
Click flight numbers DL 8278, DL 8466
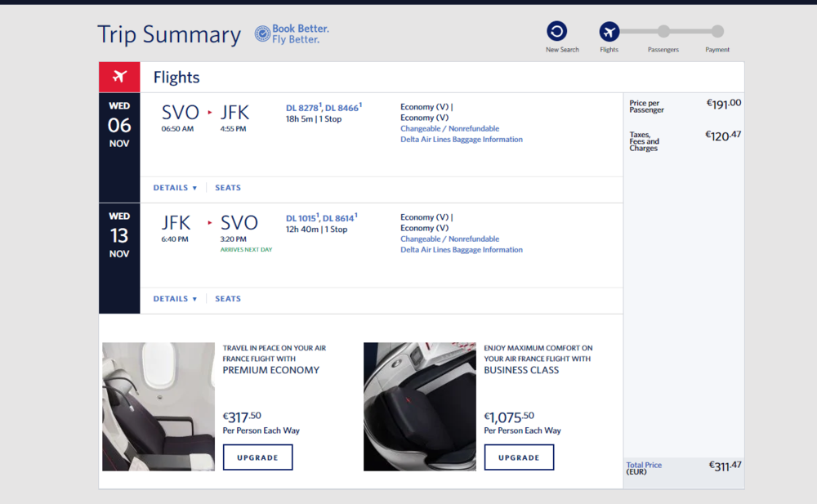click(x=323, y=108)
